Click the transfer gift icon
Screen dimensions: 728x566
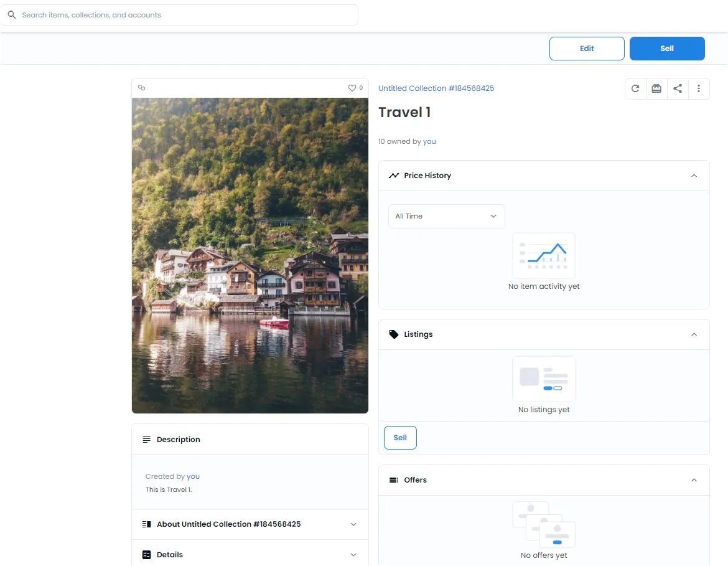[656, 88]
